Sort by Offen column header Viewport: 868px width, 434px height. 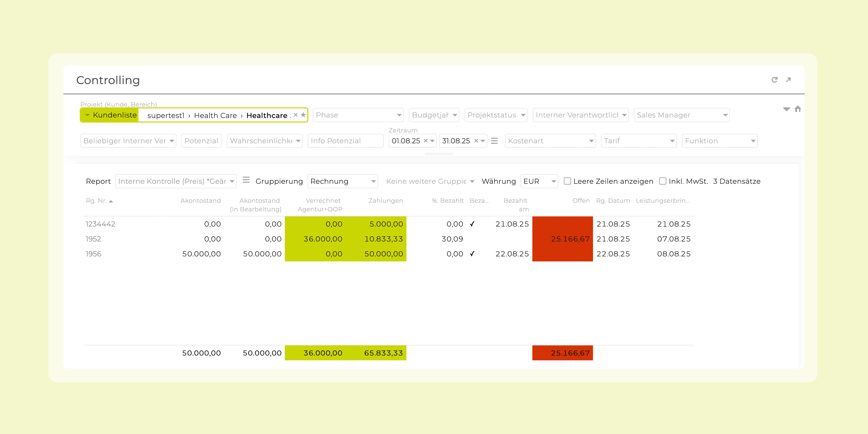(x=581, y=201)
